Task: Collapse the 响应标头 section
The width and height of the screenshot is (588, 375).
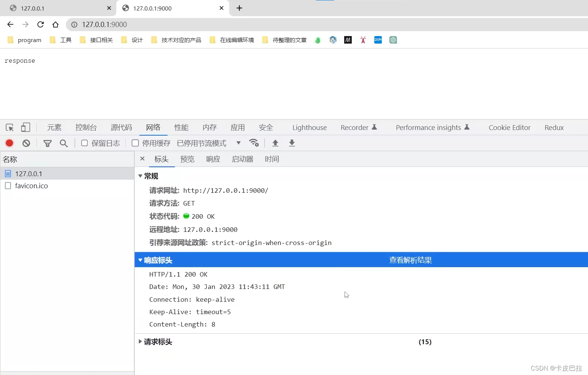Action: pyautogui.click(x=140, y=260)
